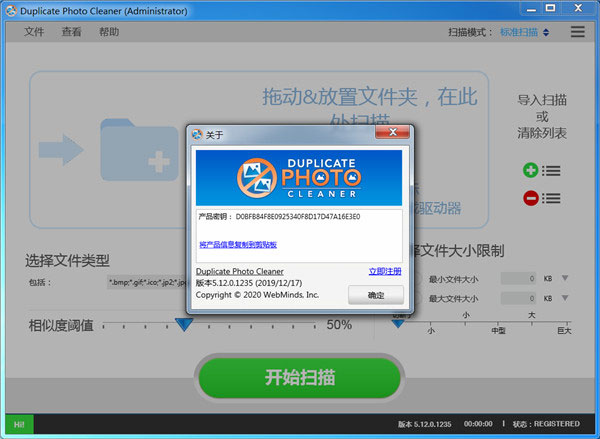Image resolution: width=600 pixels, height=439 pixels.
Task: Start scanning with the green 开始扫描 button
Action: (x=299, y=378)
